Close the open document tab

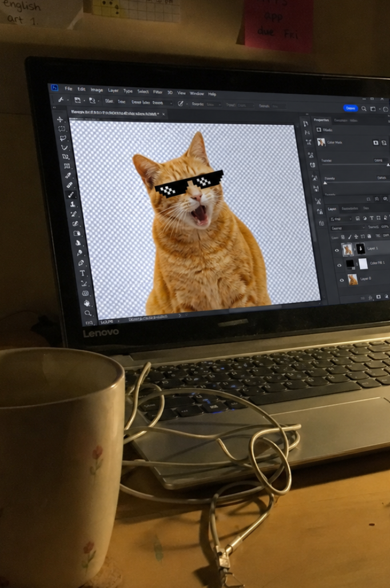(x=164, y=114)
